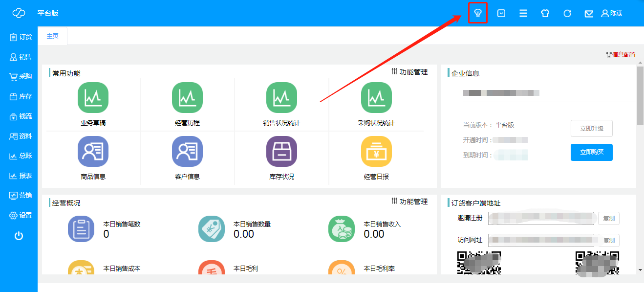
Task: Open the dropdown box icon in header
Action: (x=501, y=13)
